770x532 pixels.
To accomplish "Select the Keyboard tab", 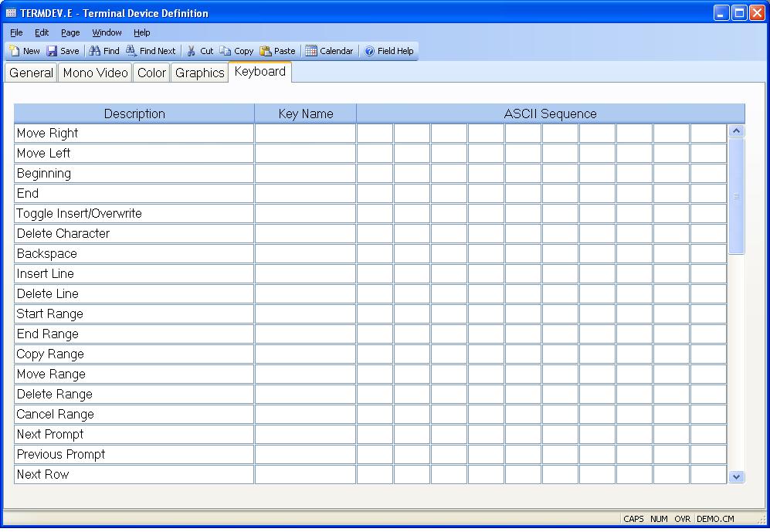I will [259, 72].
